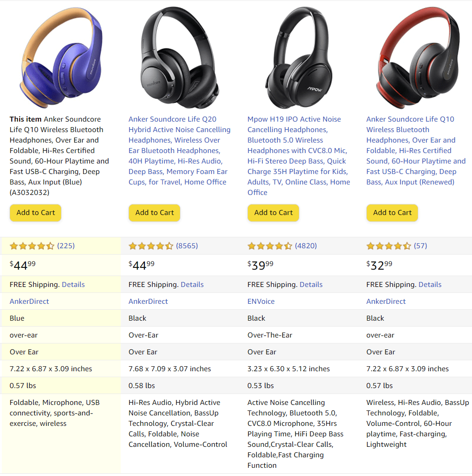The height and width of the screenshot is (476, 472).
Task: Open the red and black Renewed Q10 image
Action: (418, 57)
